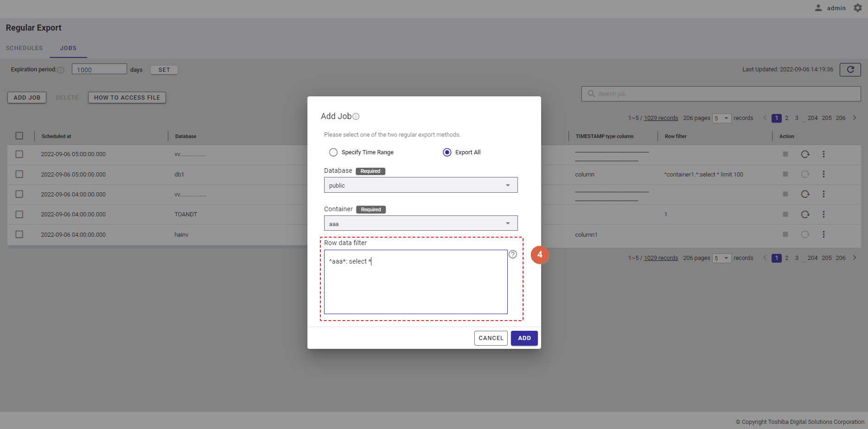Image resolution: width=868 pixels, height=429 pixels.
Task: Open more options menu for TOANDT row
Action: (823, 214)
